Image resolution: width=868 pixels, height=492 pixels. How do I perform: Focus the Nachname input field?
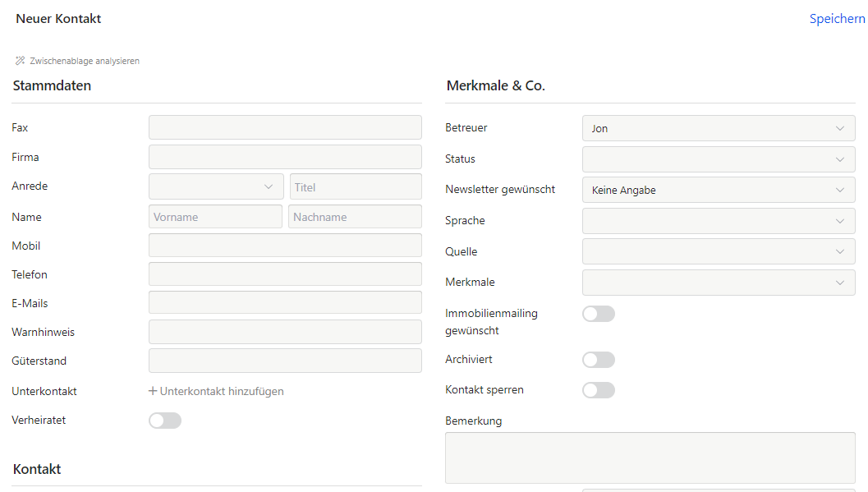(x=355, y=217)
